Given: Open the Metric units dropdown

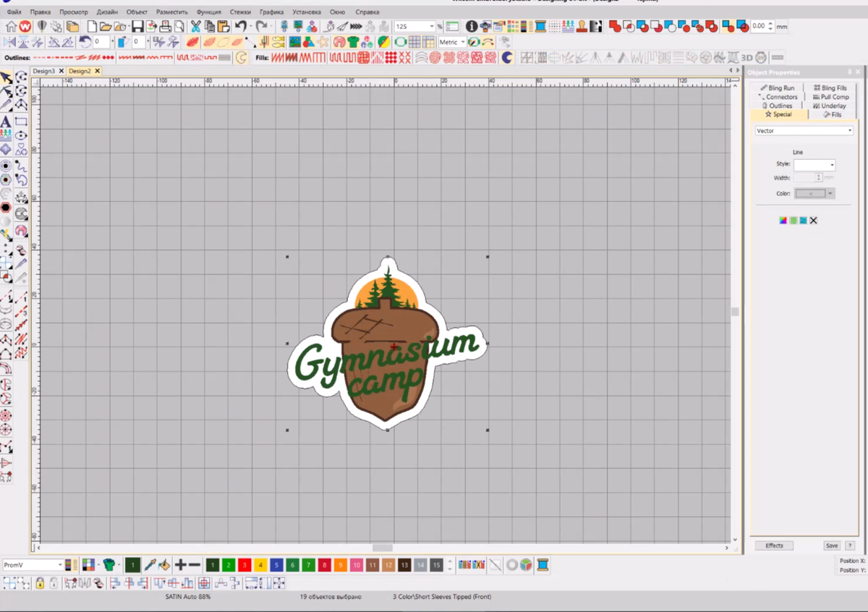Looking at the screenshot, I should pyautogui.click(x=463, y=42).
